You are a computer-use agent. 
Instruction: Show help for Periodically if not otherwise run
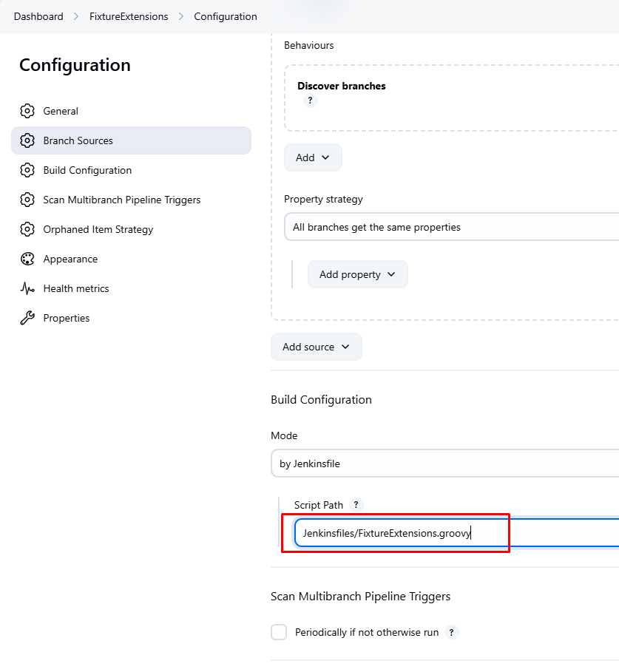coord(452,632)
